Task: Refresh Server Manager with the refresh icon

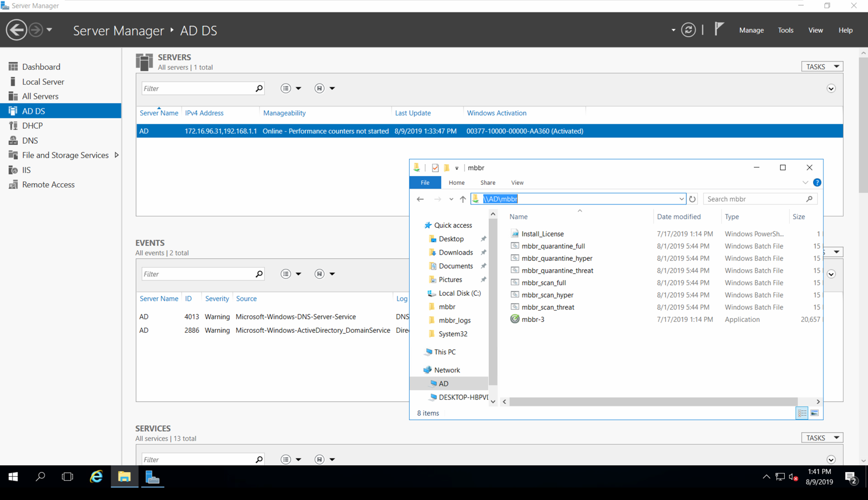Action: click(x=688, y=30)
